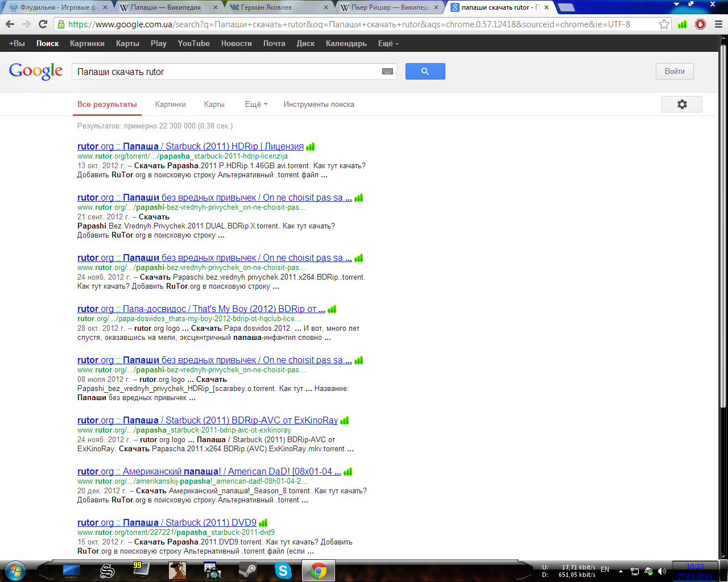
Task: Launch GTA San Andreas from the taskbar
Action: [x=177, y=570]
